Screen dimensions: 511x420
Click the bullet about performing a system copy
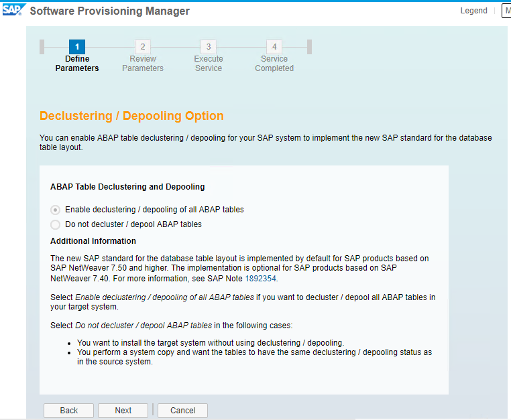255,357
